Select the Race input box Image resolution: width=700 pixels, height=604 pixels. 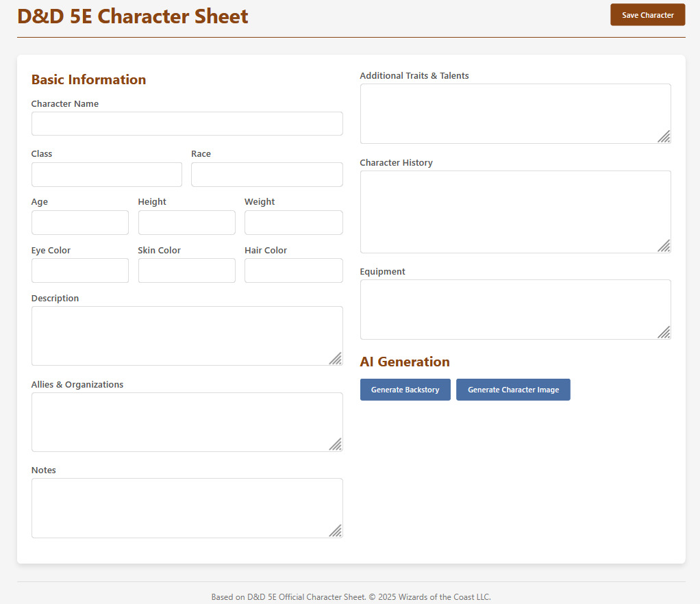(266, 175)
